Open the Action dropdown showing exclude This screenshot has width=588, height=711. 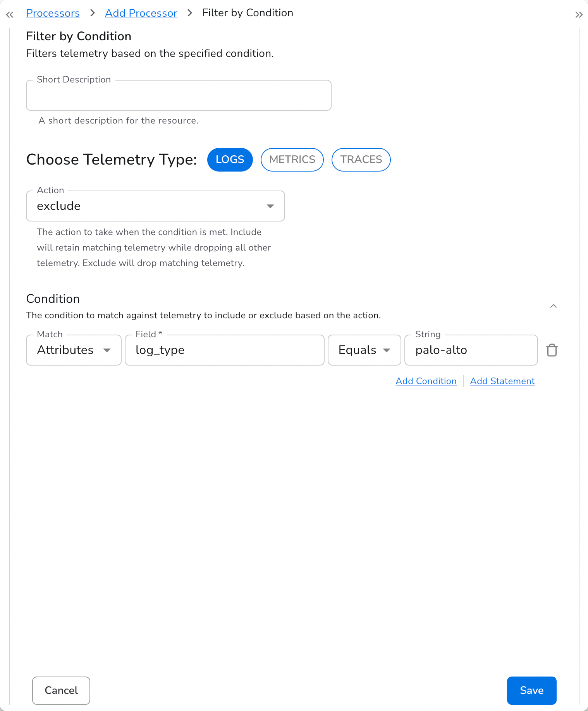tap(155, 206)
